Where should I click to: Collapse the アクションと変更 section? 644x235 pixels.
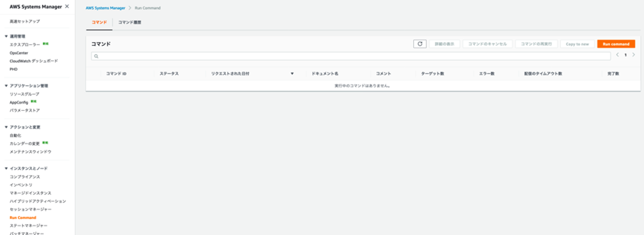(x=6, y=127)
